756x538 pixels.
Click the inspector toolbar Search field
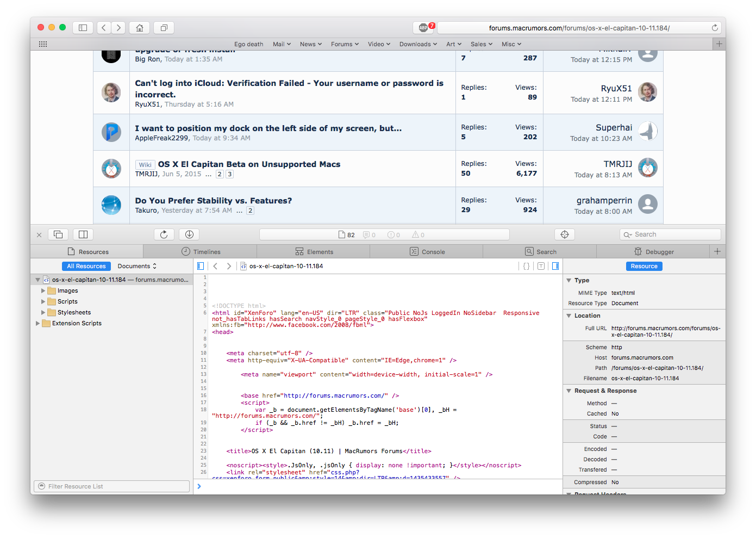(670, 234)
